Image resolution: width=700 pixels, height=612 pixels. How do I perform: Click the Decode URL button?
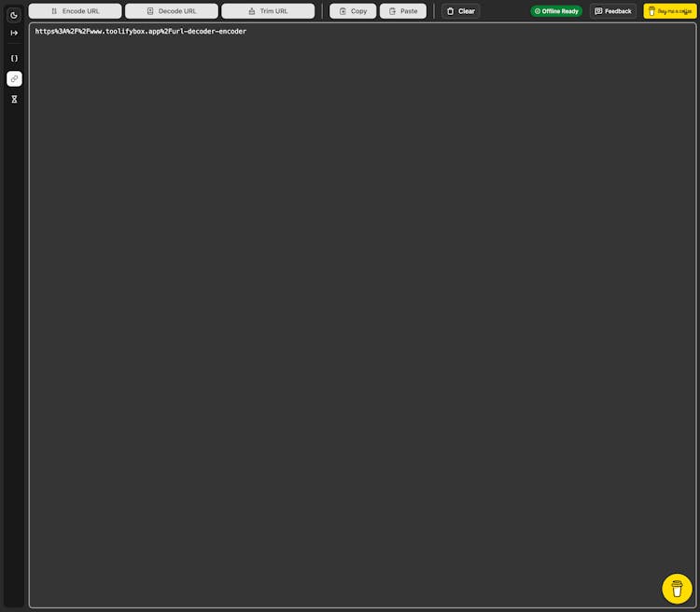[x=172, y=11]
